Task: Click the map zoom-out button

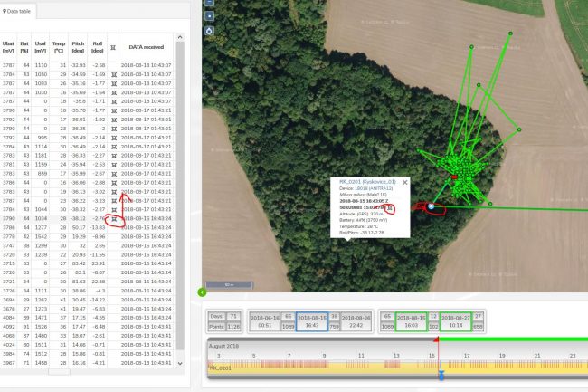Action: coord(210,15)
